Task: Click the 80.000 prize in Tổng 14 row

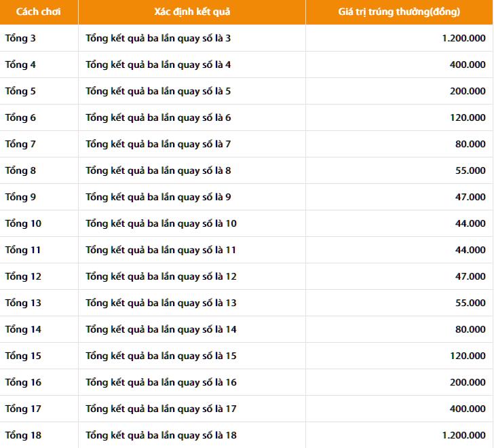Action: (x=470, y=329)
